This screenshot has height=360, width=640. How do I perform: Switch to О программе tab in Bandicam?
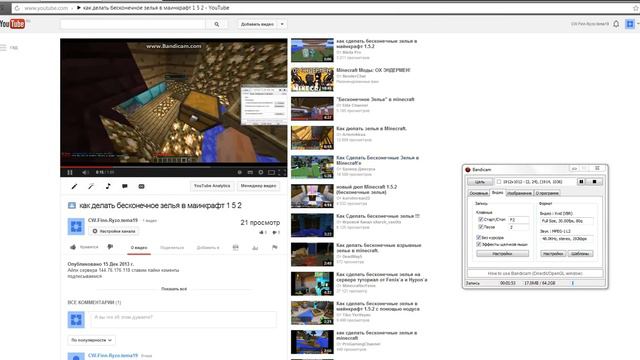(x=547, y=193)
